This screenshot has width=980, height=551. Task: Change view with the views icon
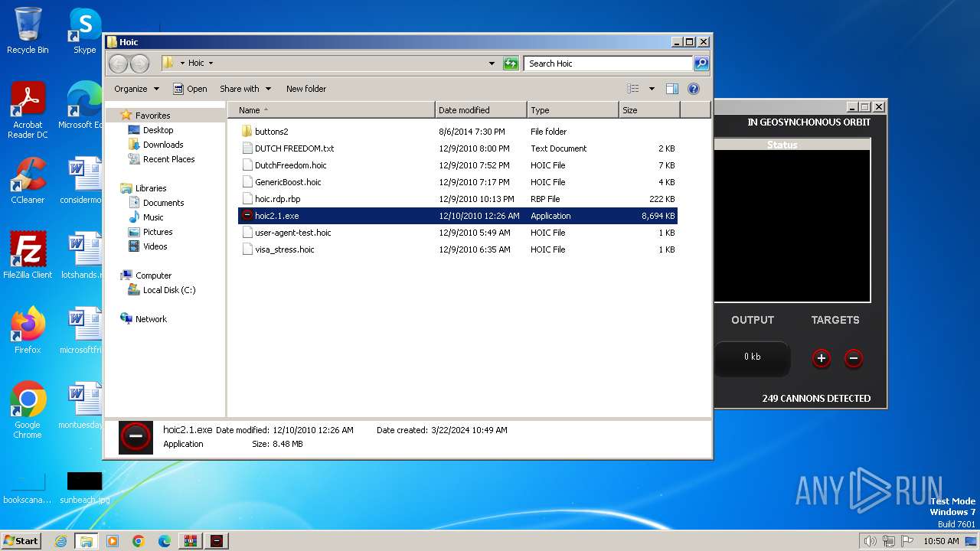click(633, 89)
